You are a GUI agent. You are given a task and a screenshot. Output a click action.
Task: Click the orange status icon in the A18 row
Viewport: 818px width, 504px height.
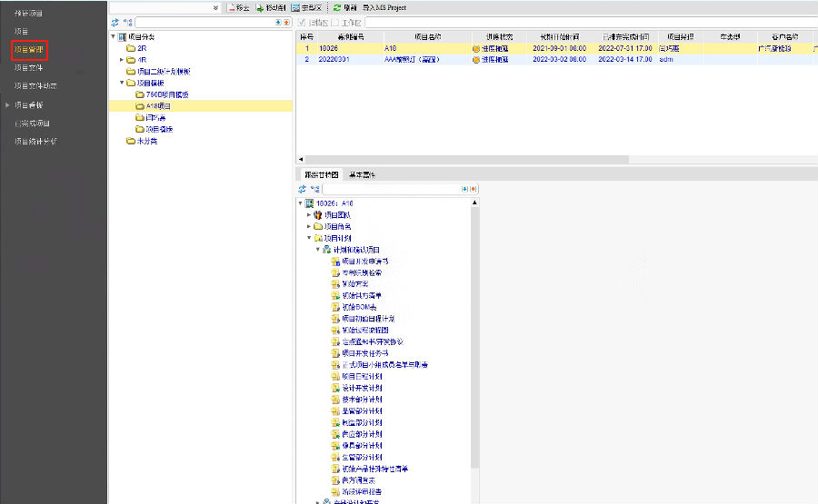click(475, 48)
